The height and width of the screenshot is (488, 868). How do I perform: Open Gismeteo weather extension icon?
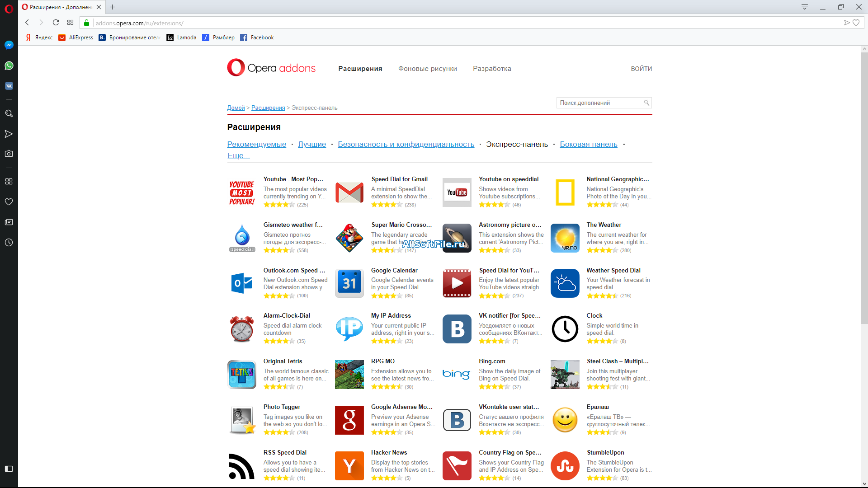242,238
